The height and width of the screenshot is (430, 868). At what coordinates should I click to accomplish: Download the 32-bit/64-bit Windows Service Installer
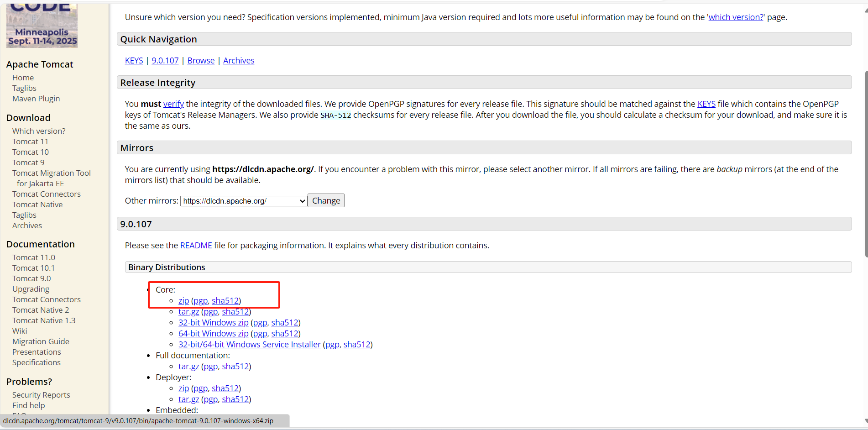pyautogui.click(x=250, y=344)
